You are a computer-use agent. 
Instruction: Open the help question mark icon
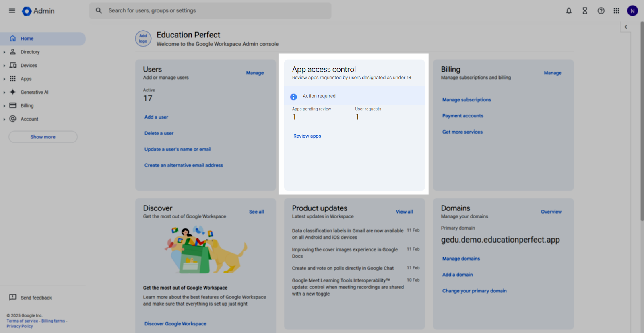click(x=601, y=11)
